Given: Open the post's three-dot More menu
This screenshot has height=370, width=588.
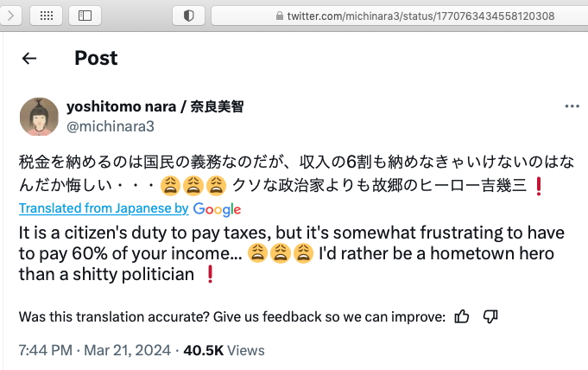Looking at the screenshot, I should pyautogui.click(x=572, y=106).
